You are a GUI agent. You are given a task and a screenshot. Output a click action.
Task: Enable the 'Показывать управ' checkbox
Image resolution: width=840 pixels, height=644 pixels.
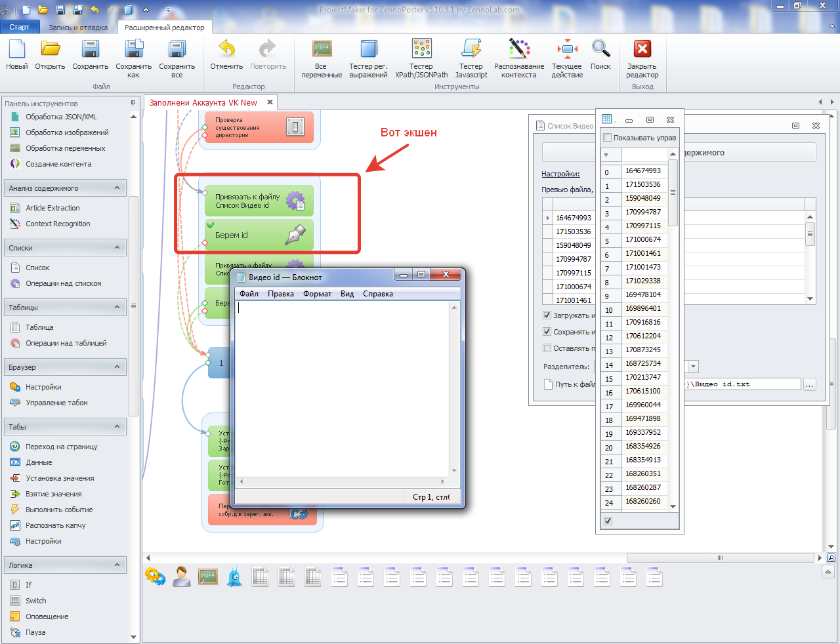tap(608, 138)
